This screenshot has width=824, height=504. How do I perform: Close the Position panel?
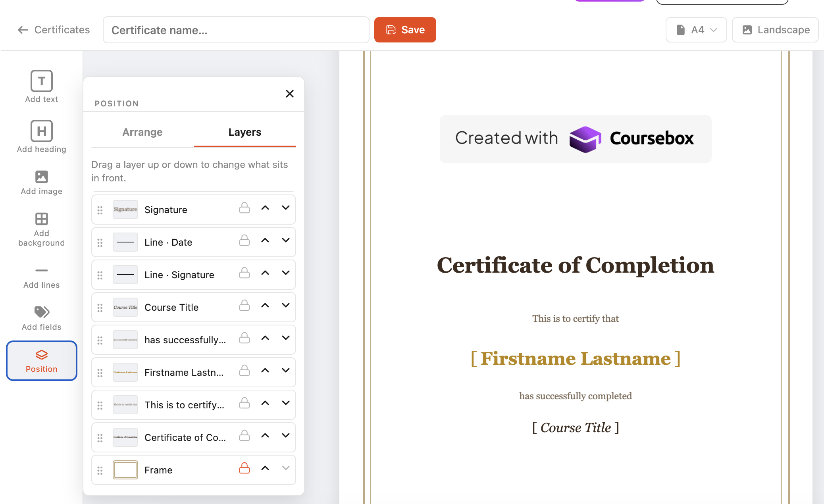pyautogui.click(x=290, y=94)
